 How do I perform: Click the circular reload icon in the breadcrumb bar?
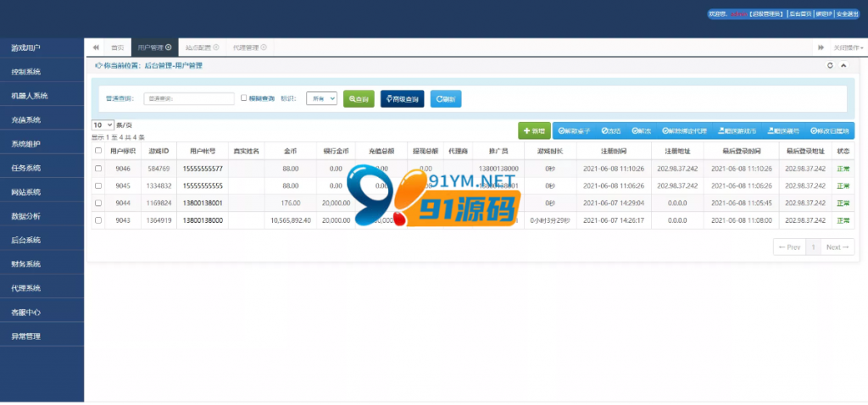pyautogui.click(x=830, y=65)
